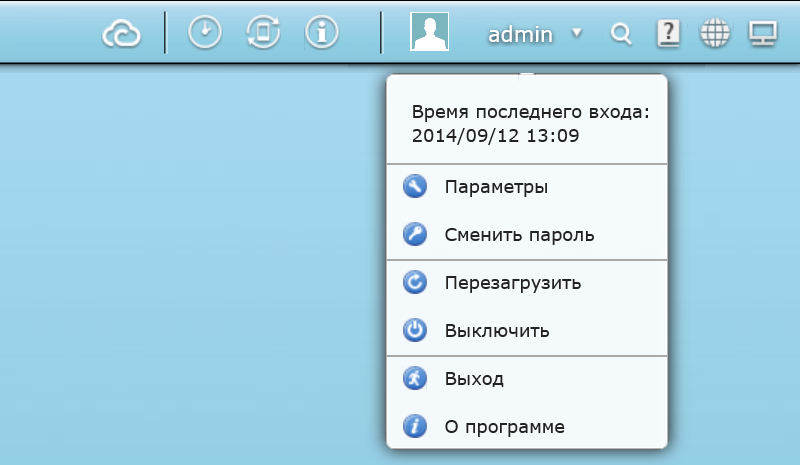Click the admin username label
Viewport: 800px width, 465px height.
(520, 35)
